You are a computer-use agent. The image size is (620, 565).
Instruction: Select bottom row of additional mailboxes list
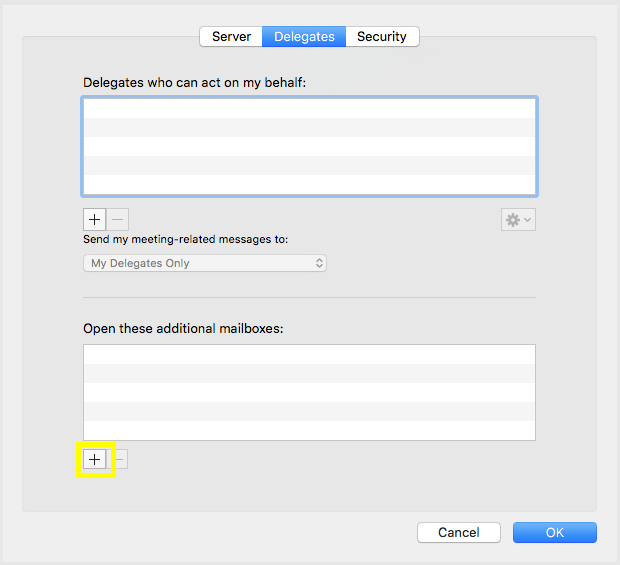pyautogui.click(x=310, y=430)
